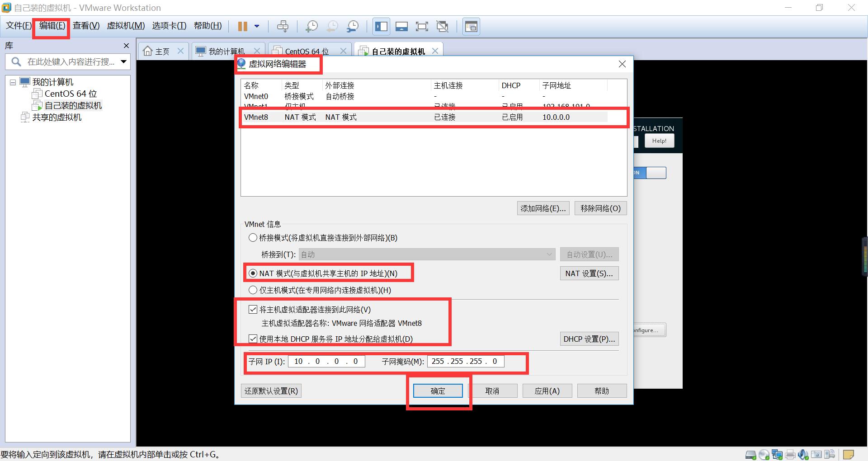This screenshot has height=461, width=868.
Task: Open the 文件(F) menu
Action: pyautogui.click(x=19, y=26)
